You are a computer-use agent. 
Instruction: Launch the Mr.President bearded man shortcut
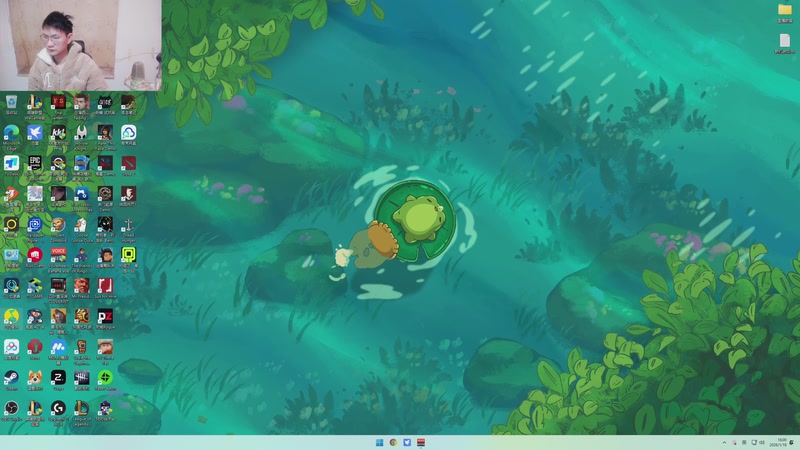(x=82, y=286)
